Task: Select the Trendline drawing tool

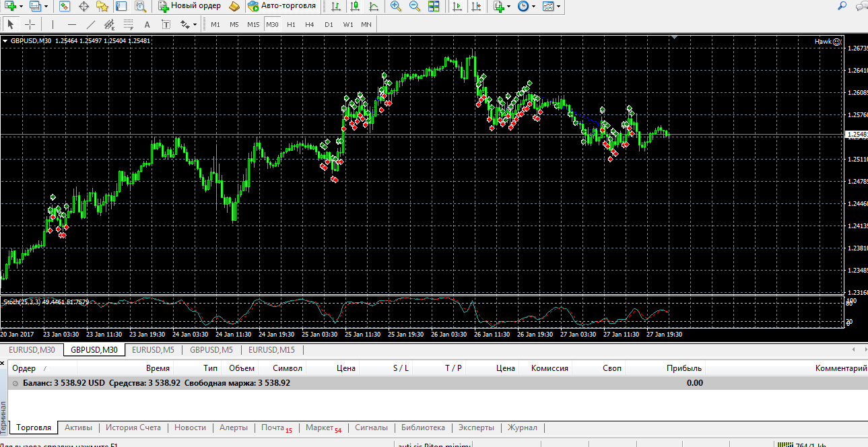Action: [91, 24]
